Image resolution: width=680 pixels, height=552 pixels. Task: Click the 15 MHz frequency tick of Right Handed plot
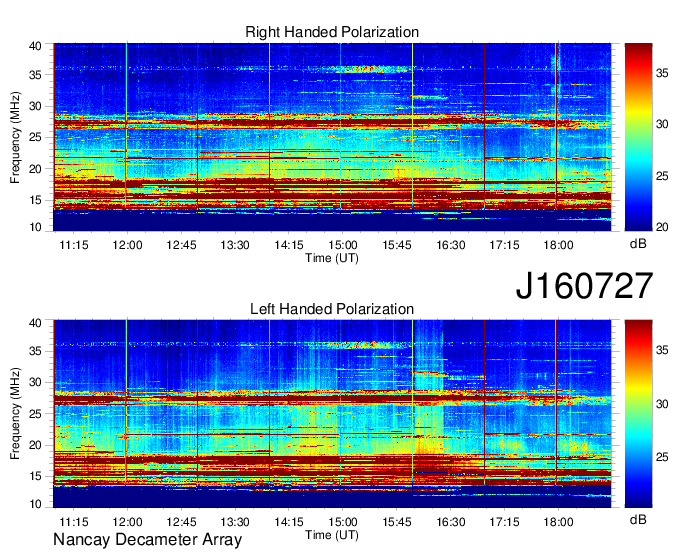35,200
